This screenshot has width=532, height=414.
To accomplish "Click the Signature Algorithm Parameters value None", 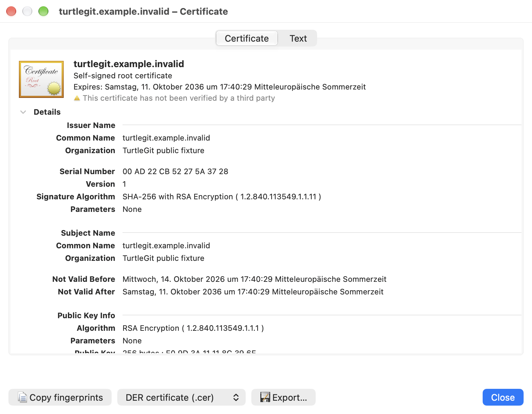I will coord(132,209).
